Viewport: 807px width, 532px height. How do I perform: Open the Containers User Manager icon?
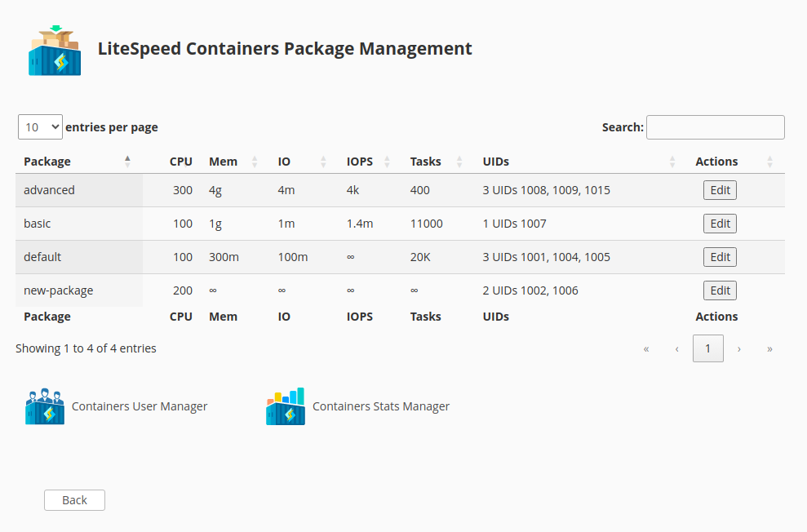point(45,406)
